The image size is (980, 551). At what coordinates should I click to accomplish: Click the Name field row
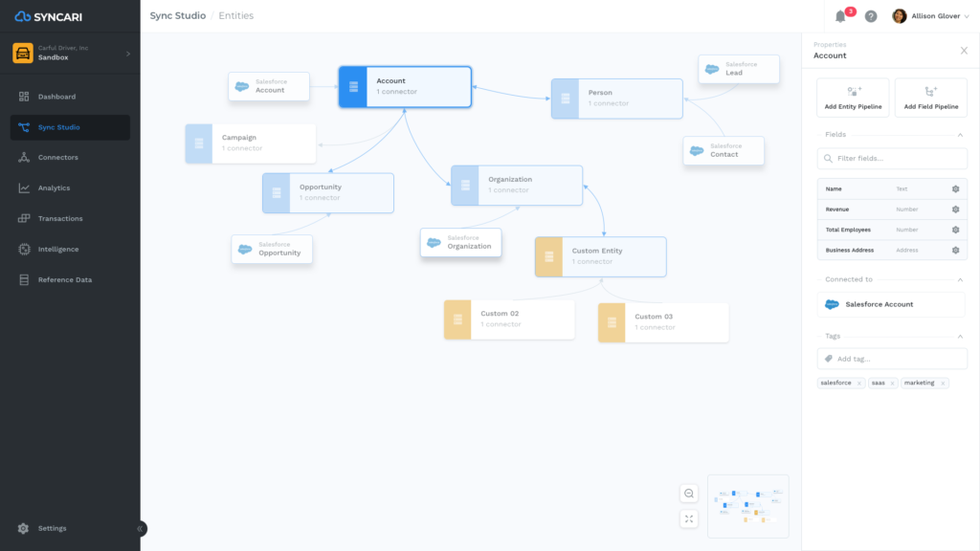[892, 189]
